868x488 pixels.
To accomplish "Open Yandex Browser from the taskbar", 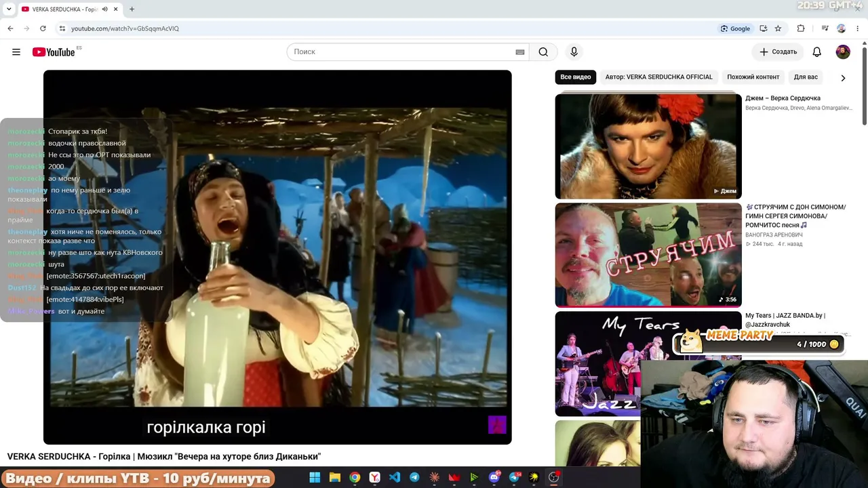I will (374, 478).
